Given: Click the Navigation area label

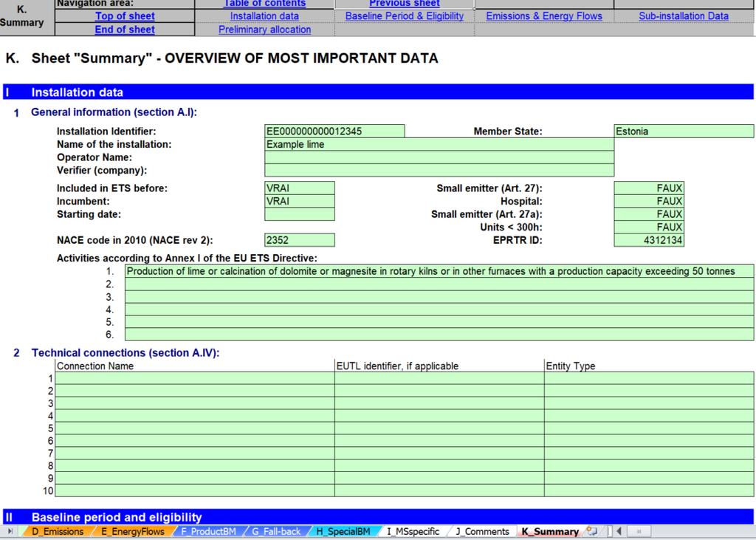Looking at the screenshot, I should tap(95, 4).
